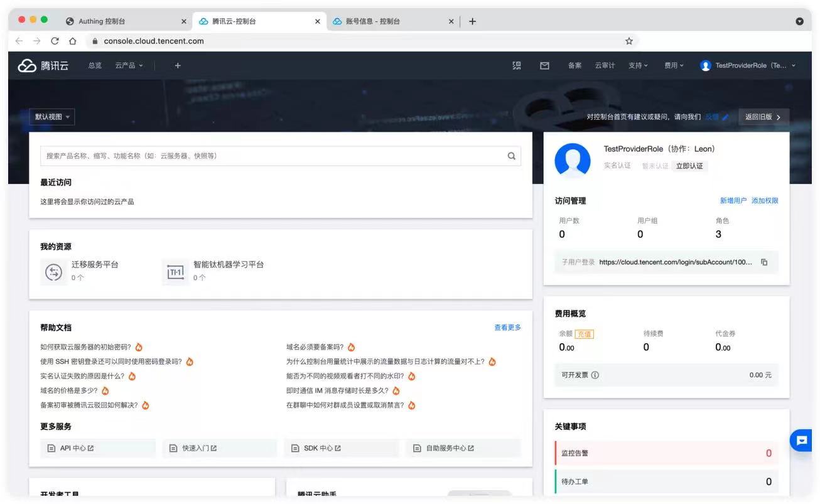Open 备案 in top navigation

575,65
